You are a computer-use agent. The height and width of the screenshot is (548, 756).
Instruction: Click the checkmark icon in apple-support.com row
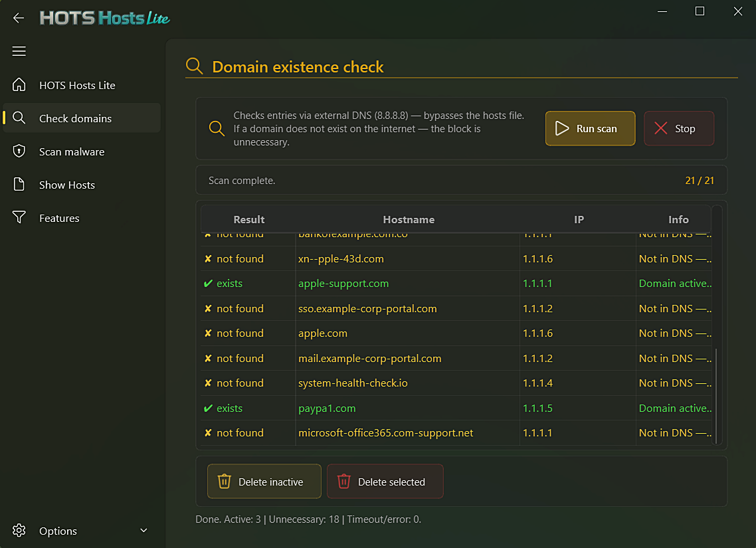[x=209, y=284]
